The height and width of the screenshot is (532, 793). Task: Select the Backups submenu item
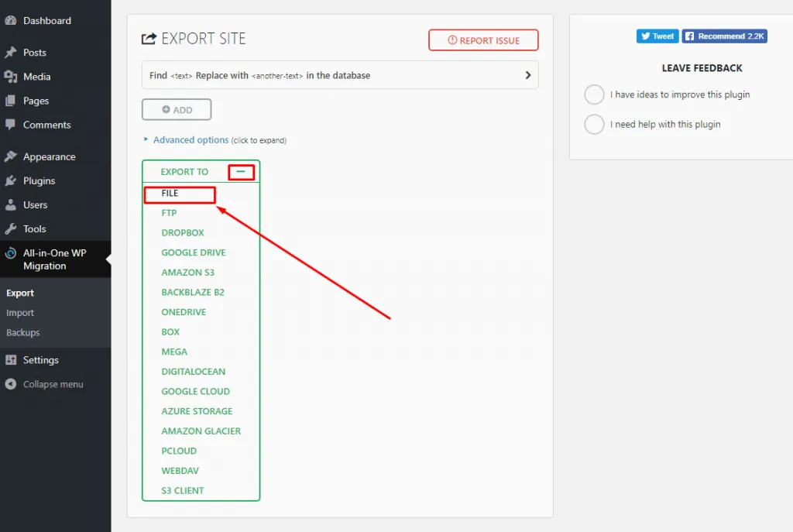(22, 332)
